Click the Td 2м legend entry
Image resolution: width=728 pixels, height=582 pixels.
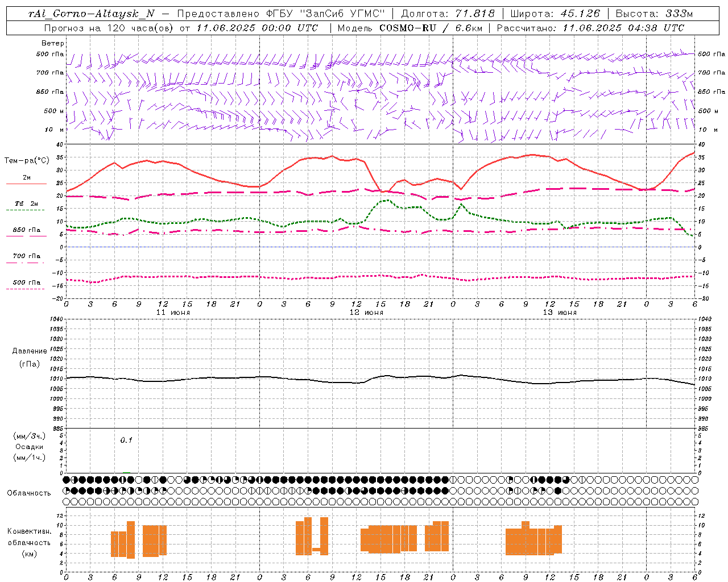click(x=26, y=203)
